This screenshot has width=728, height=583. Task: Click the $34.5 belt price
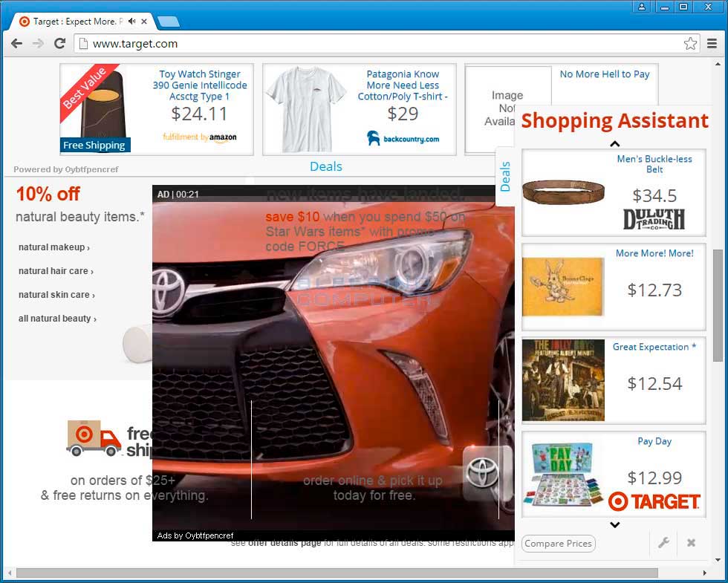click(654, 195)
